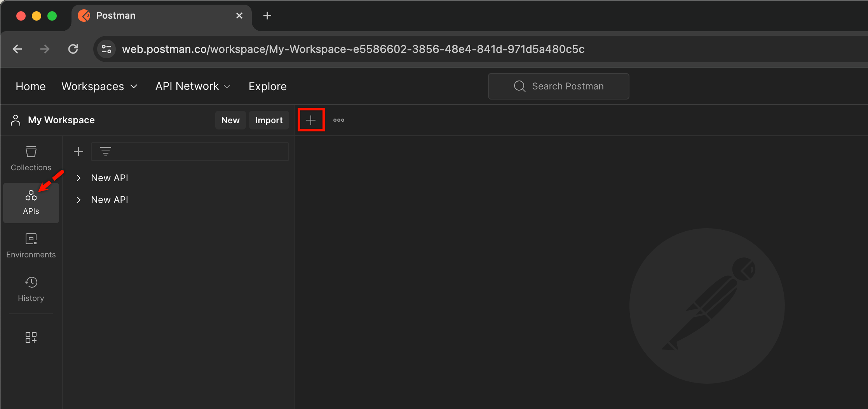This screenshot has width=868, height=409.
Task: Reload the page in the browser
Action: (73, 49)
